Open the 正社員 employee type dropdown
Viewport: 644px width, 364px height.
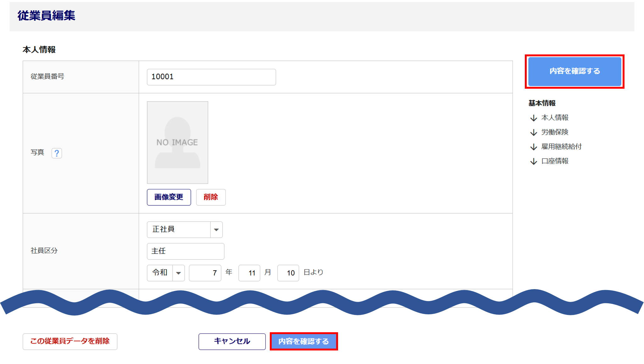(185, 229)
